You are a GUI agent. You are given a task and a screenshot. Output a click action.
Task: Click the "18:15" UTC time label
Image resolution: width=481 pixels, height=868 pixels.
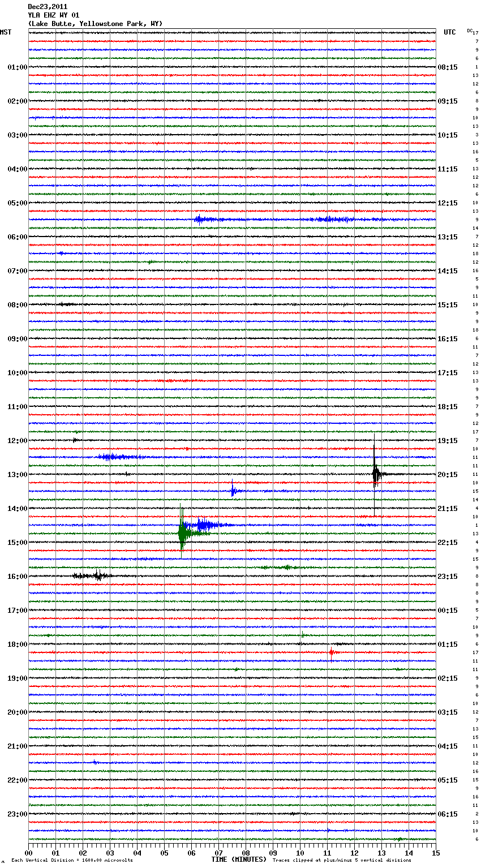click(x=448, y=407)
